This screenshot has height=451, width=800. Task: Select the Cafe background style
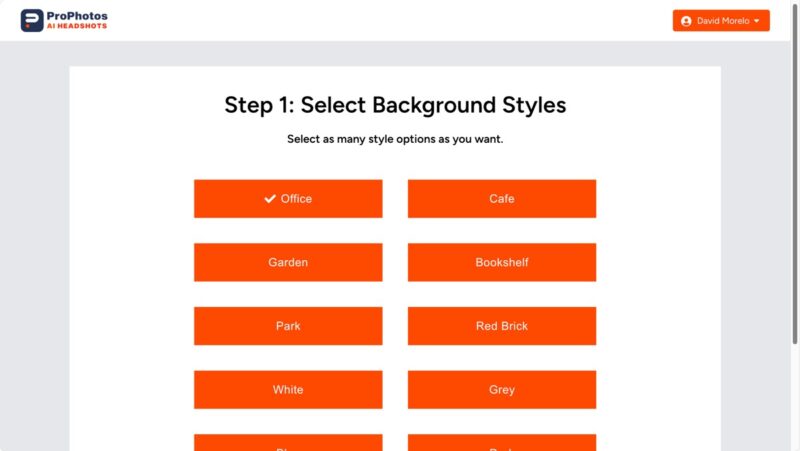[x=502, y=199]
